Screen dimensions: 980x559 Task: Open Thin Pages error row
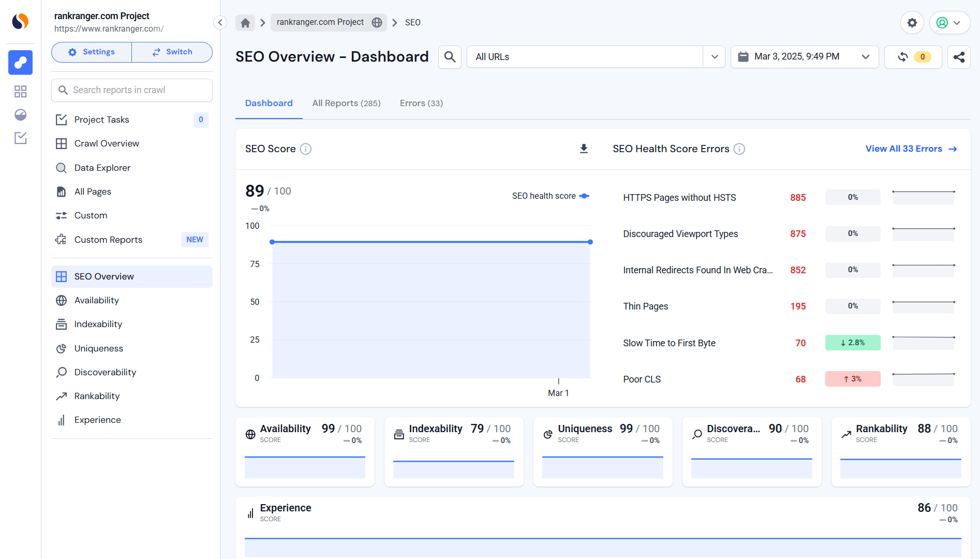click(x=646, y=306)
